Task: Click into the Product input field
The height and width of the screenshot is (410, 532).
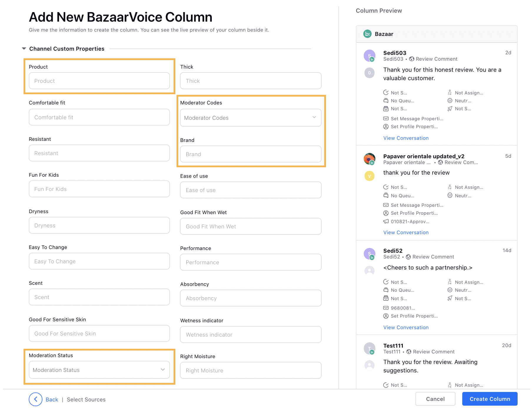Action: [x=99, y=81]
